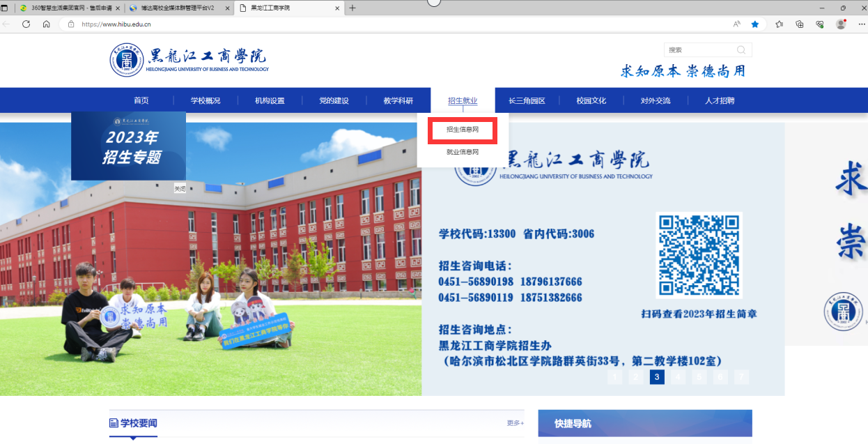Click the browser refresh icon
The image size is (868, 444).
tap(26, 24)
